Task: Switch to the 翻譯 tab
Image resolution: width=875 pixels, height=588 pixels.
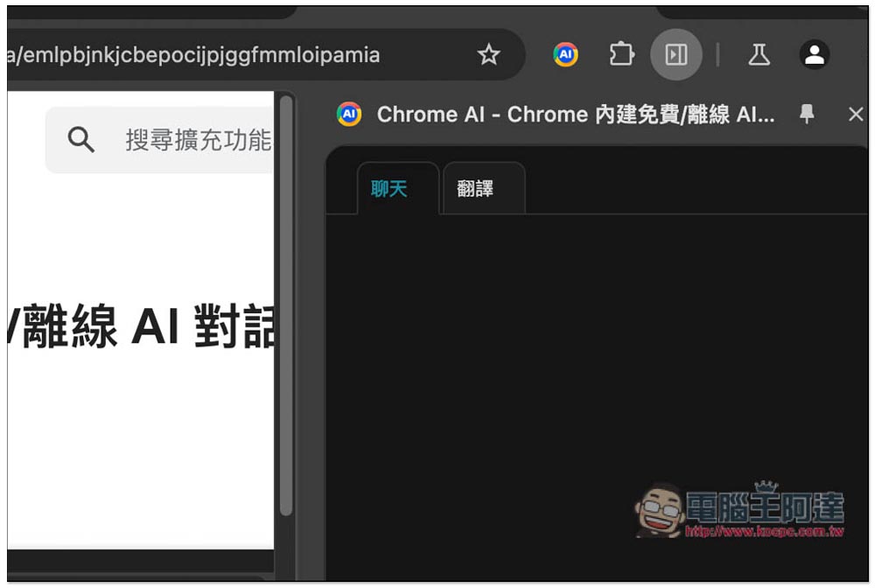Action: coord(484,188)
